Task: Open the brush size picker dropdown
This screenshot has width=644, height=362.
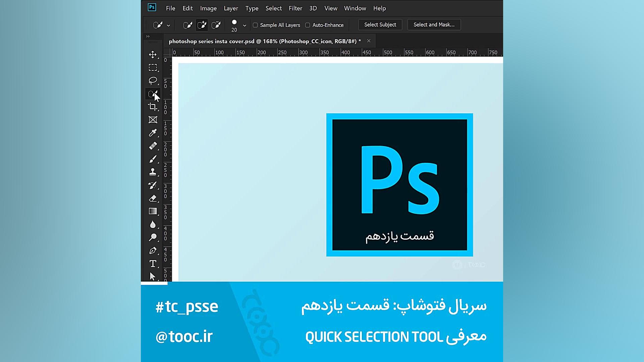Action: (x=245, y=25)
